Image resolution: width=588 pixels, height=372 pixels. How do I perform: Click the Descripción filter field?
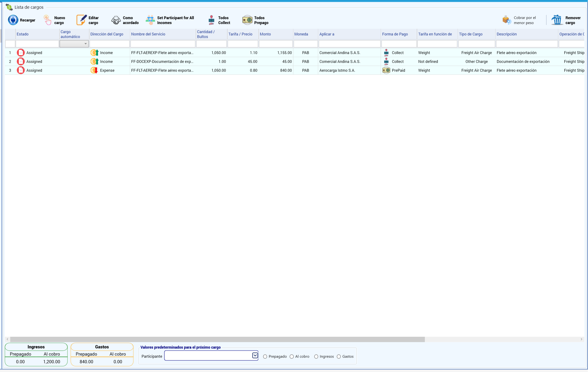click(527, 44)
